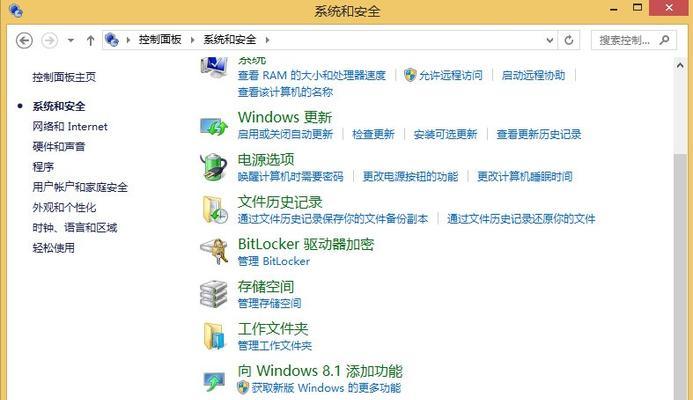Open 网络和 Internet category
Viewport: 693px width, 400px height.
(x=70, y=126)
